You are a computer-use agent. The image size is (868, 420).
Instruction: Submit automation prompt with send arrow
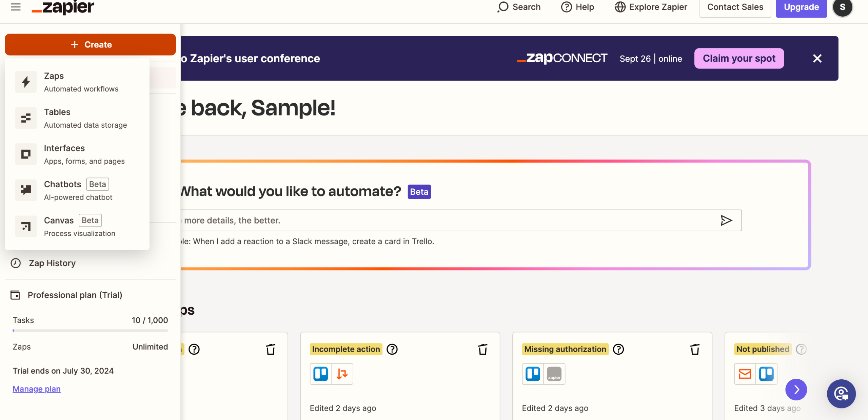[x=726, y=220]
